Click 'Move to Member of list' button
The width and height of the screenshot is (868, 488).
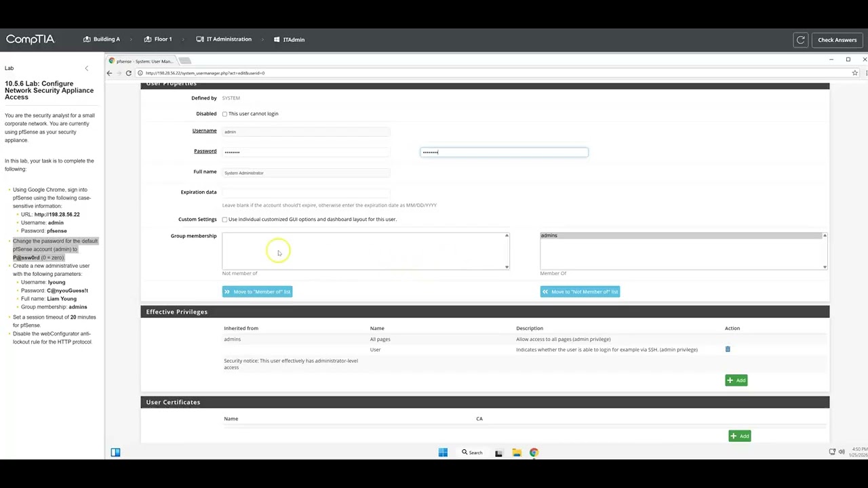coord(257,291)
